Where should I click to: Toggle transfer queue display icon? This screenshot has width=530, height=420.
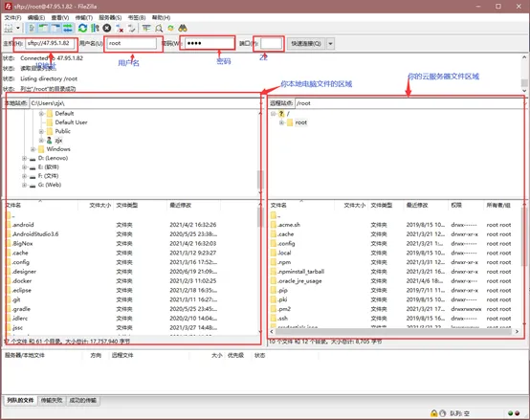tap(68, 29)
